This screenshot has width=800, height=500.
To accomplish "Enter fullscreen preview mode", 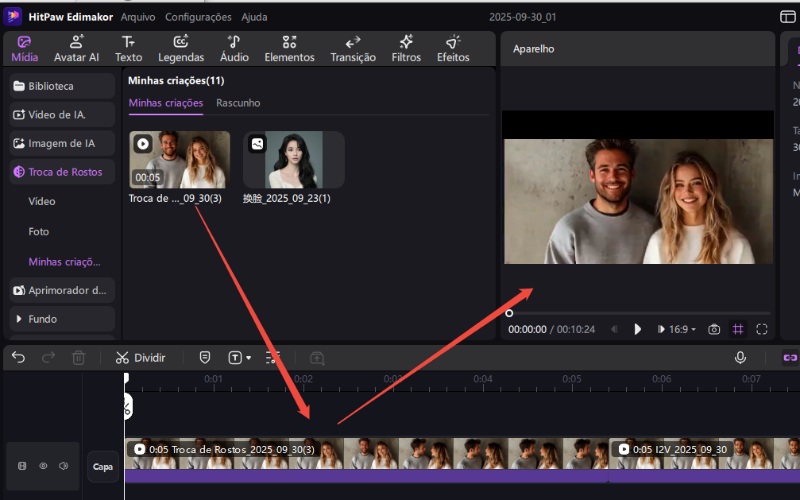I will pyautogui.click(x=762, y=329).
